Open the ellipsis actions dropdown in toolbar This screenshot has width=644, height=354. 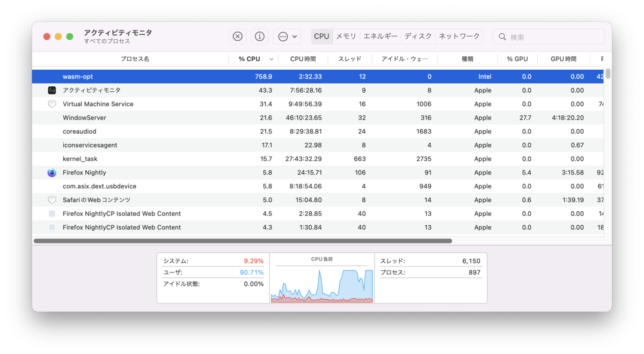[287, 36]
